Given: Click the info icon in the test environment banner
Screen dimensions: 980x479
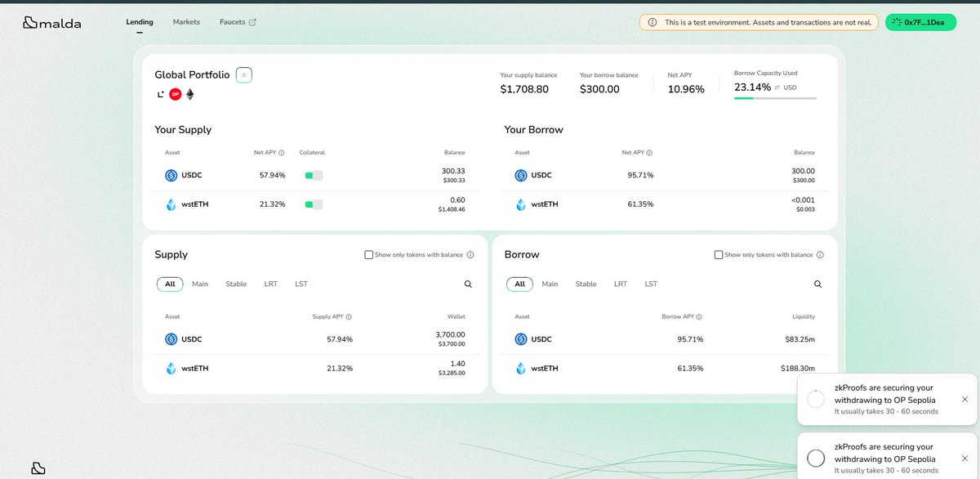Looking at the screenshot, I should (652, 23).
